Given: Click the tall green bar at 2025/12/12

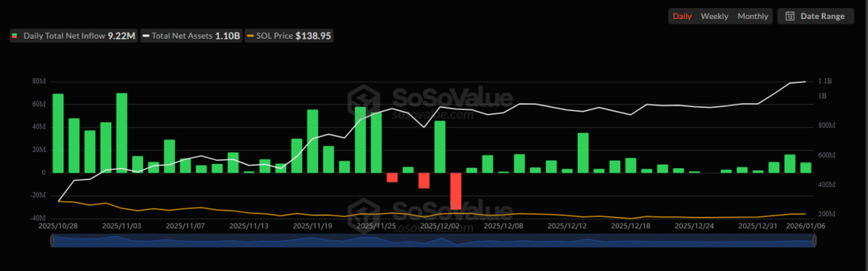Looking at the screenshot, I should (583, 152).
